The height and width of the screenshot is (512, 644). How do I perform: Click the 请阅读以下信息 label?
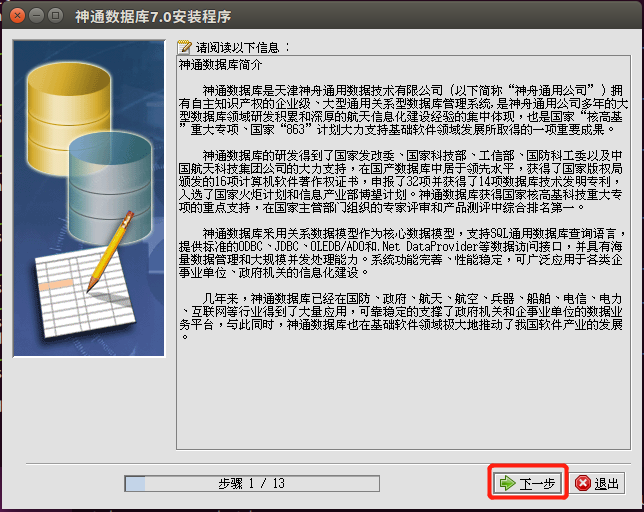(x=242, y=48)
